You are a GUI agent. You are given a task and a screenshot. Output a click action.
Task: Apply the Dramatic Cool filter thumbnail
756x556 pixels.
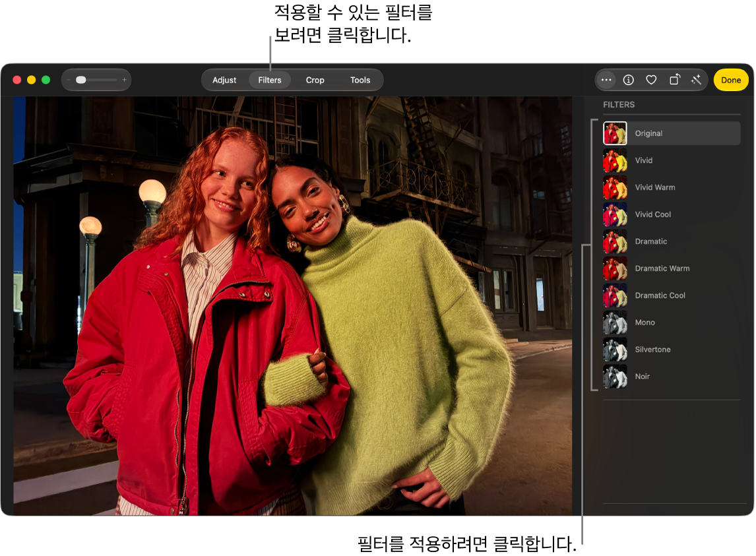[615, 295]
